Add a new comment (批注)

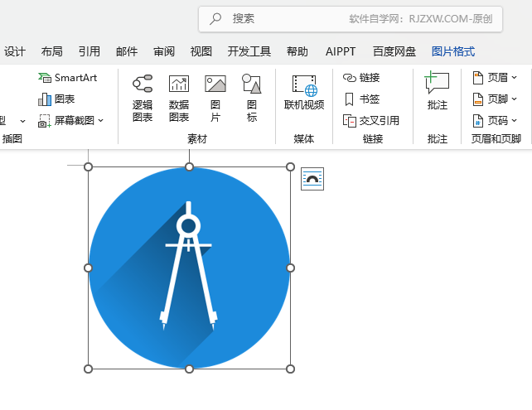pyautogui.click(x=437, y=90)
